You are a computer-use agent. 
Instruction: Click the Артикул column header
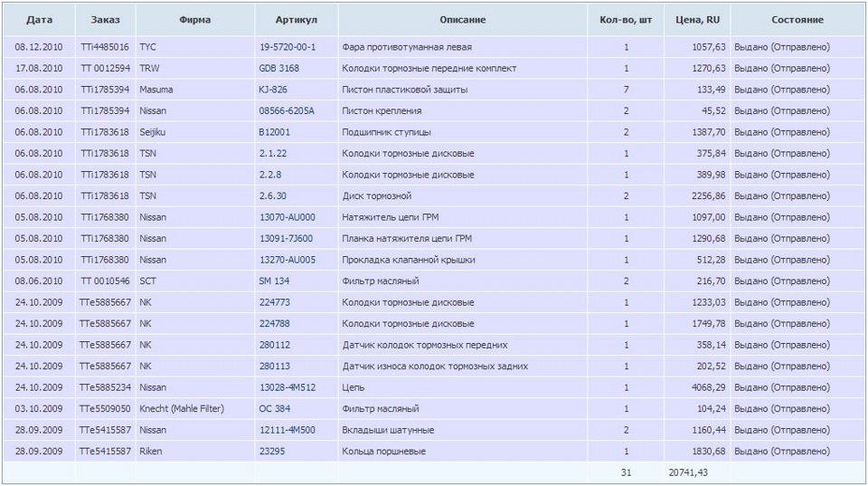click(x=296, y=20)
